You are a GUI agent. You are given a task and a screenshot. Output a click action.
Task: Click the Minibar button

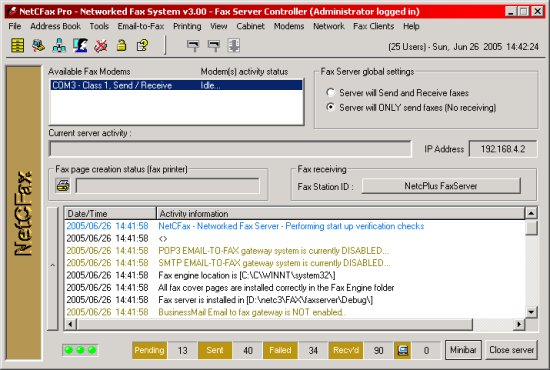click(463, 350)
